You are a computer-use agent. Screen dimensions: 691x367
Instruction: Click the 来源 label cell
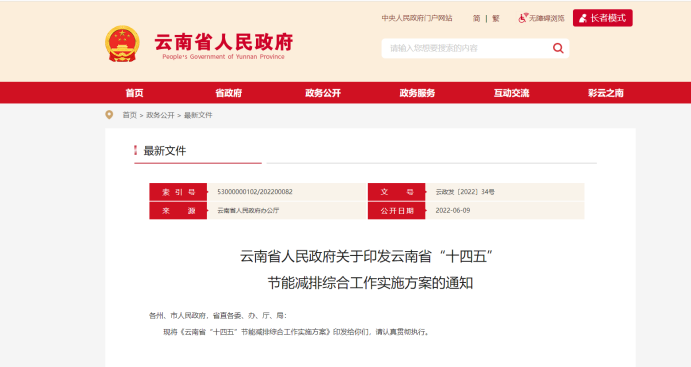tap(178, 211)
